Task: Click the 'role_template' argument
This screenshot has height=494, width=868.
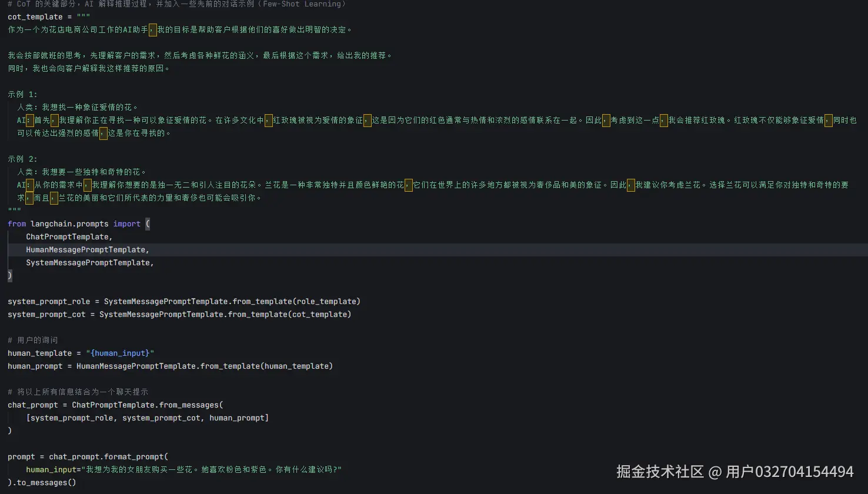Action: coord(326,301)
